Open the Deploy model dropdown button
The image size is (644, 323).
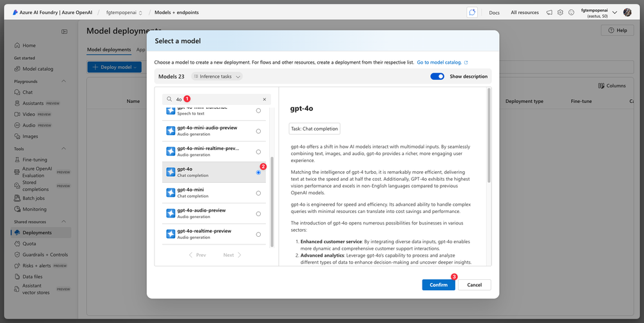click(114, 68)
